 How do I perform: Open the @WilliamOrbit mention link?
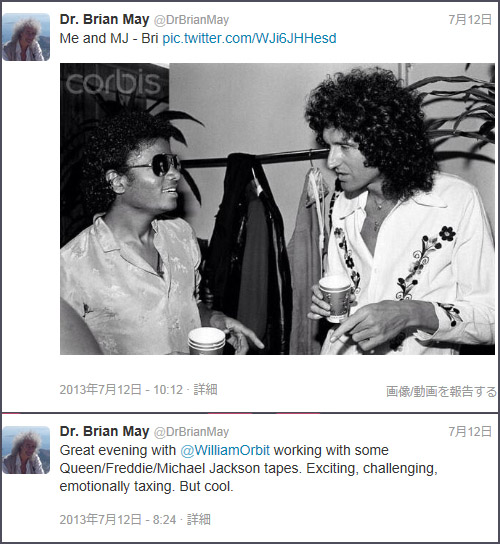(225, 450)
